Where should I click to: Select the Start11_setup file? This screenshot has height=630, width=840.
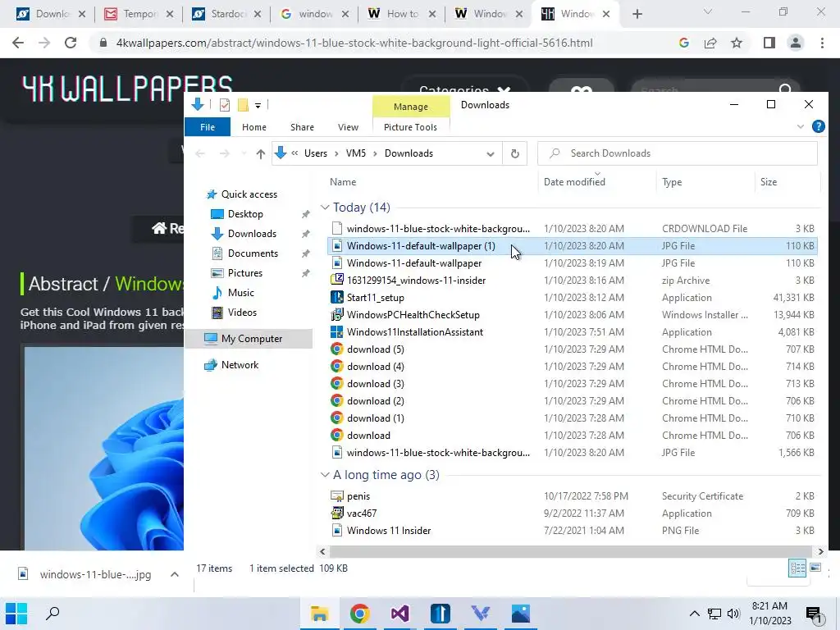coord(375,297)
